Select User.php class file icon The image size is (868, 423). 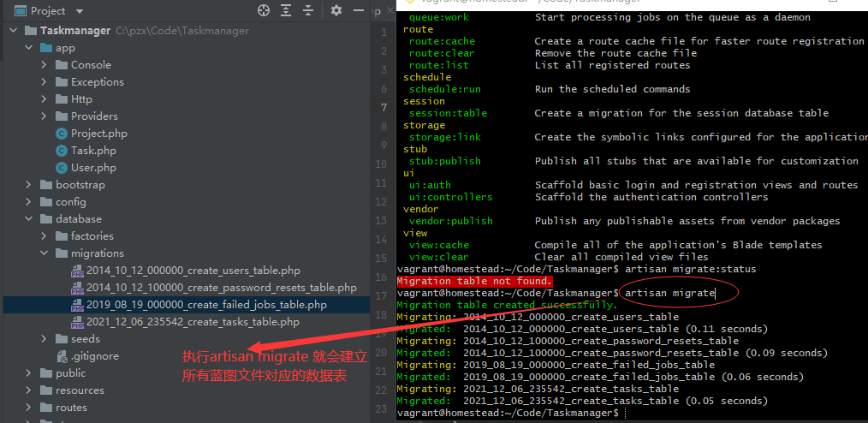(62, 168)
